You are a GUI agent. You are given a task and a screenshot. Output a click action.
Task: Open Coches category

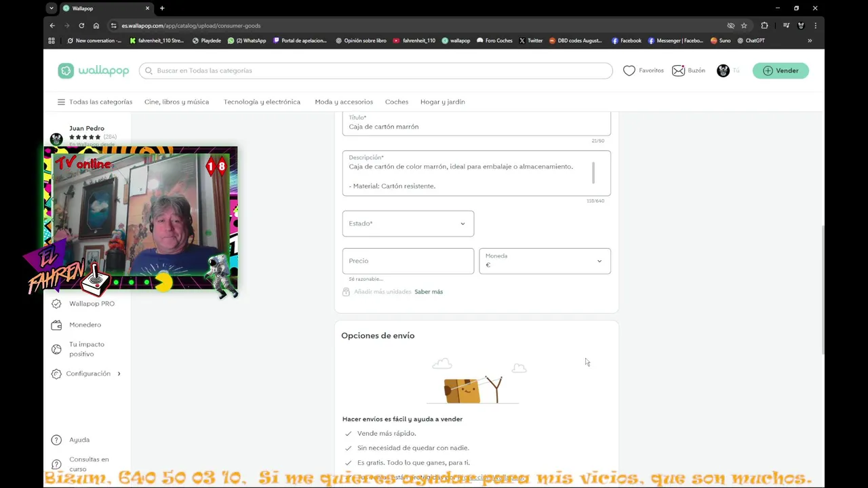coord(397,102)
